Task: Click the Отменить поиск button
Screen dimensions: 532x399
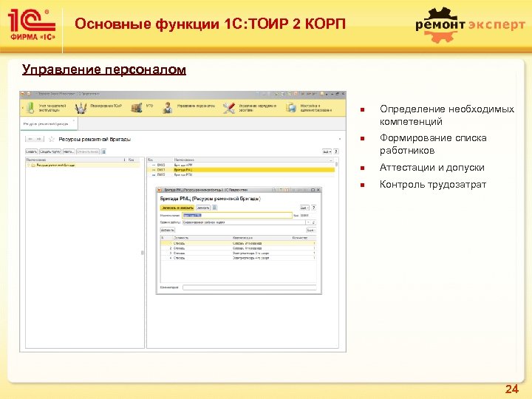Action: (x=88, y=151)
